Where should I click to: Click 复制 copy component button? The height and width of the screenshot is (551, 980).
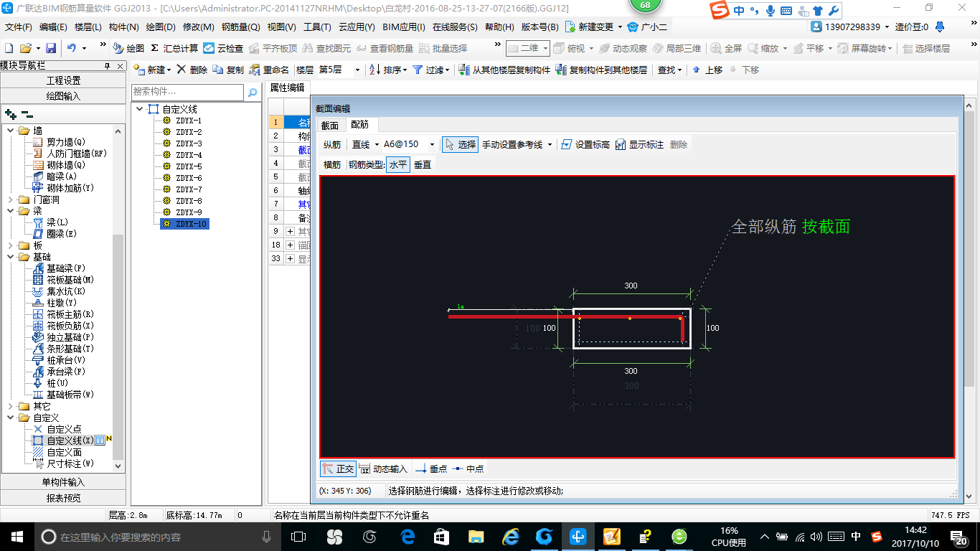pyautogui.click(x=228, y=70)
